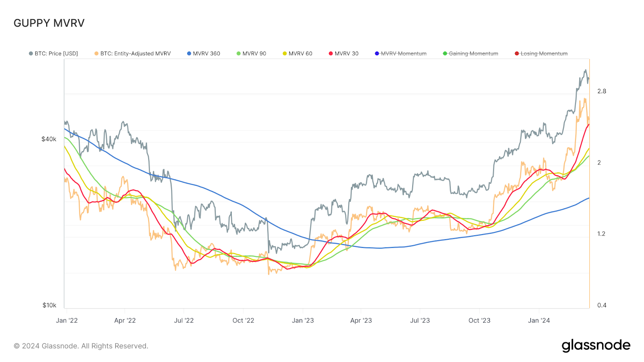The height and width of the screenshot is (362, 644).
Task: Click the Jan '23 axis label
Action: click(x=303, y=321)
